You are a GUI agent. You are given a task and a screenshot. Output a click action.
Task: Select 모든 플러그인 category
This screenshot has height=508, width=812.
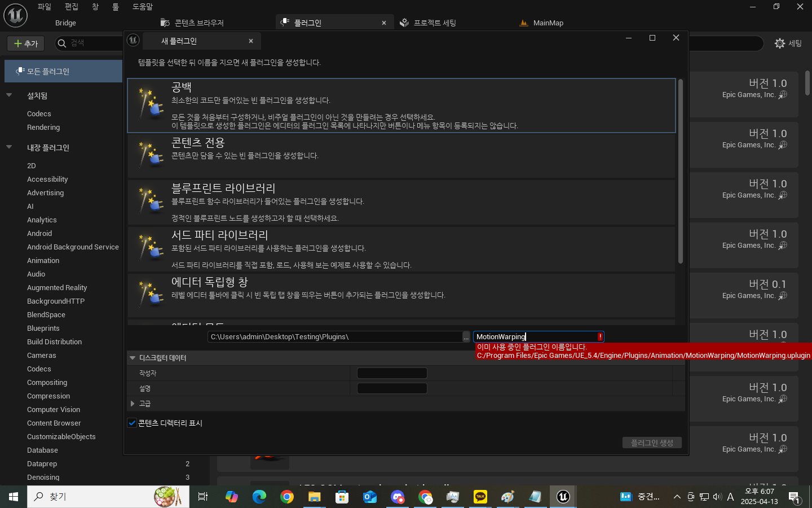point(63,71)
